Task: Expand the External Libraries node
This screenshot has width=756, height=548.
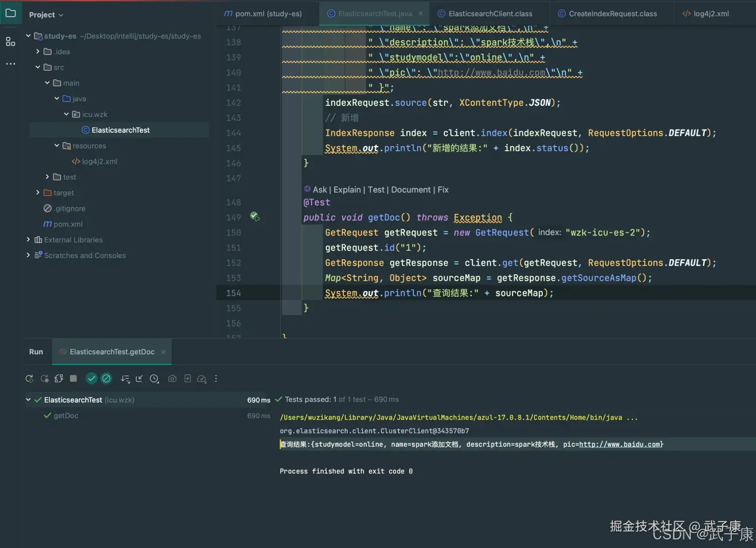Action: click(28, 239)
